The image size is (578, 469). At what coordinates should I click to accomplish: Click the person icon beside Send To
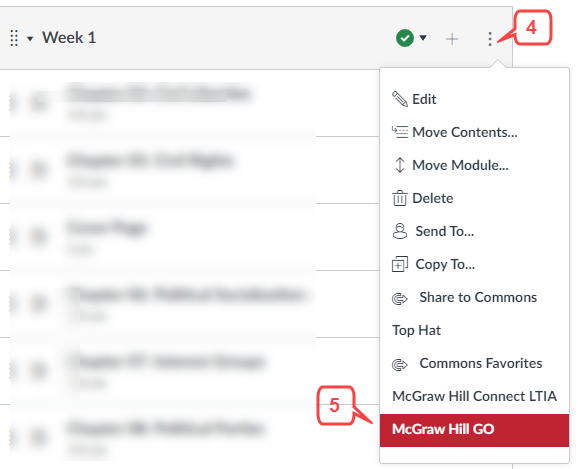400,231
